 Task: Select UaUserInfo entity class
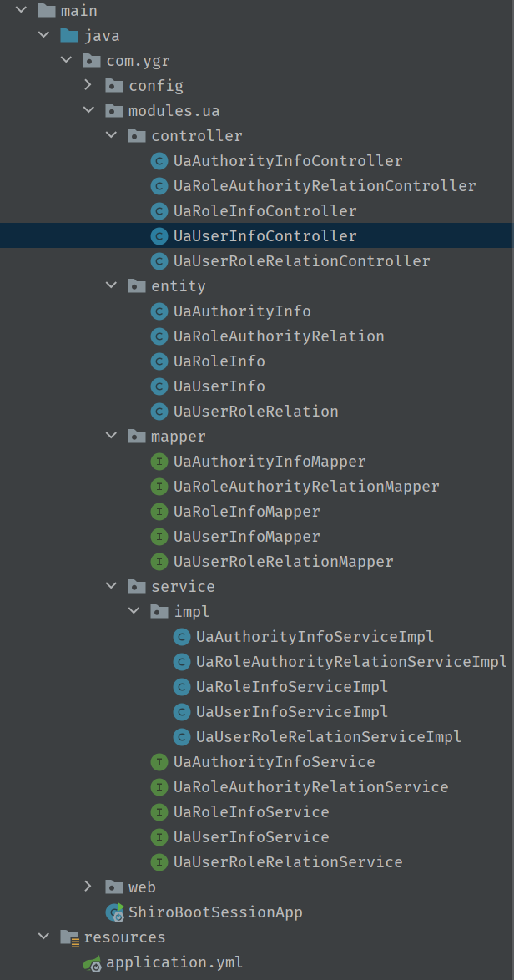point(219,386)
